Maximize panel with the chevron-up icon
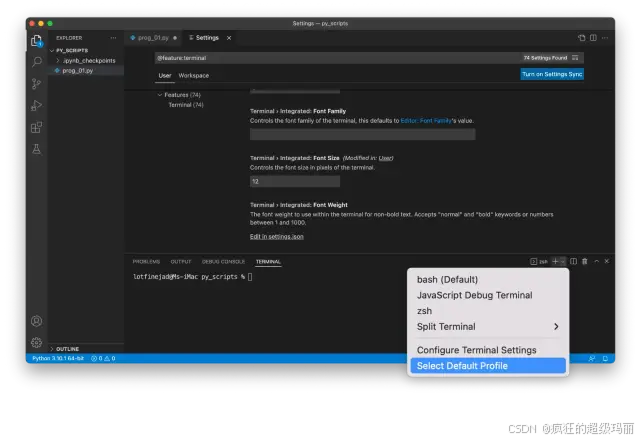The height and width of the screenshot is (440, 640). 596,261
